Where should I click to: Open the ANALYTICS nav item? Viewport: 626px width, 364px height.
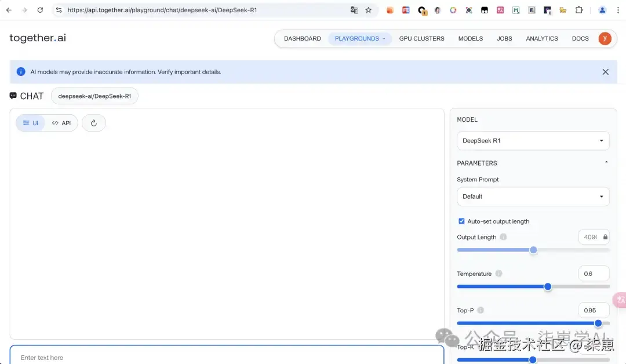[542, 39]
